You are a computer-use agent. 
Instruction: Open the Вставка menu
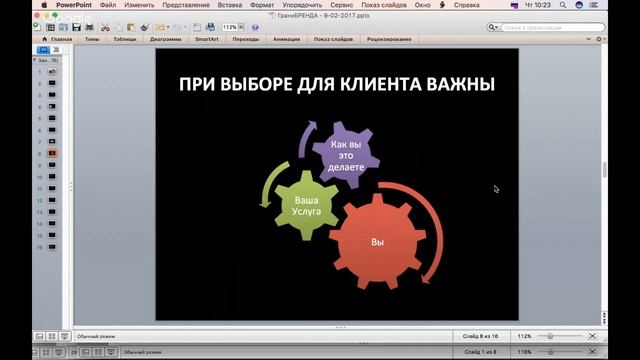[x=229, y=5]
